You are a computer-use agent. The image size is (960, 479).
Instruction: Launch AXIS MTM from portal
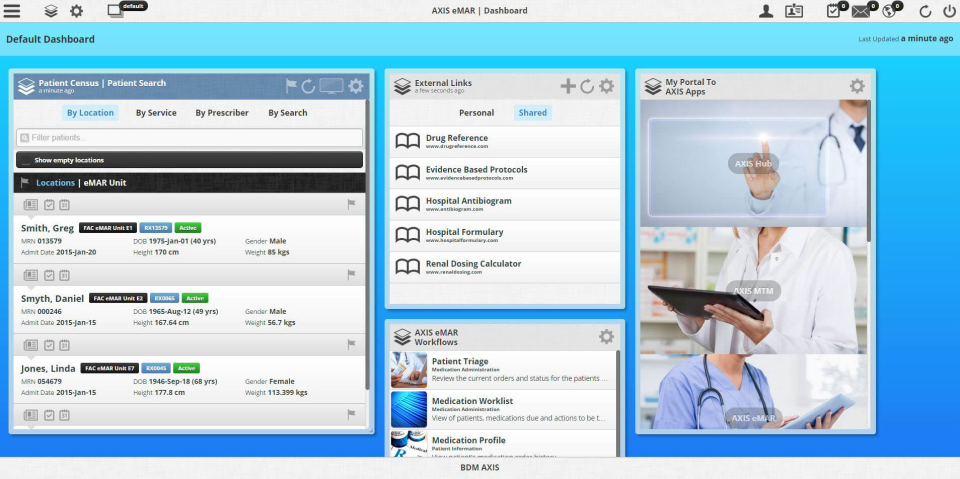(x=754, y=291)
